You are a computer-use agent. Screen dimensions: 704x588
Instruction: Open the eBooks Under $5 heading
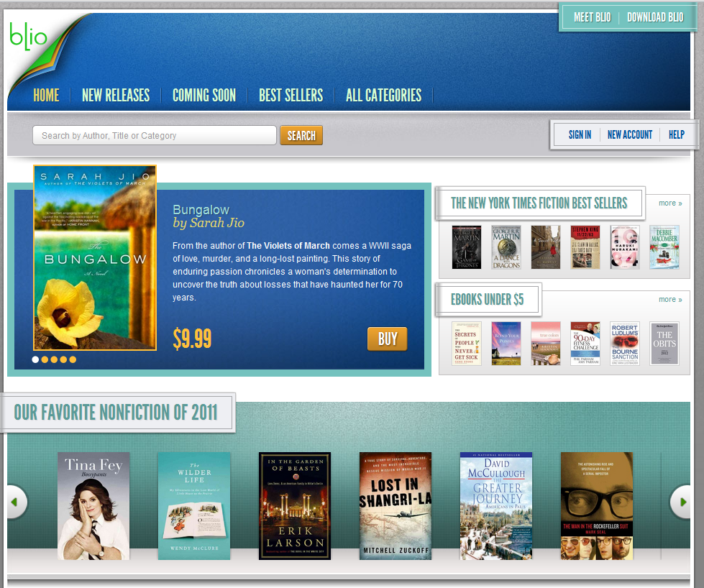coord(487,299)
